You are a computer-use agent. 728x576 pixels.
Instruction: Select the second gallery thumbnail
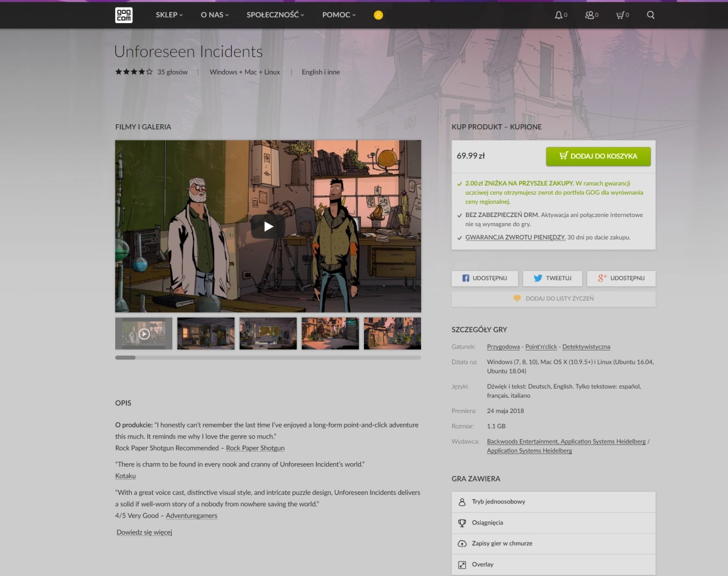[x=206, y=333]
